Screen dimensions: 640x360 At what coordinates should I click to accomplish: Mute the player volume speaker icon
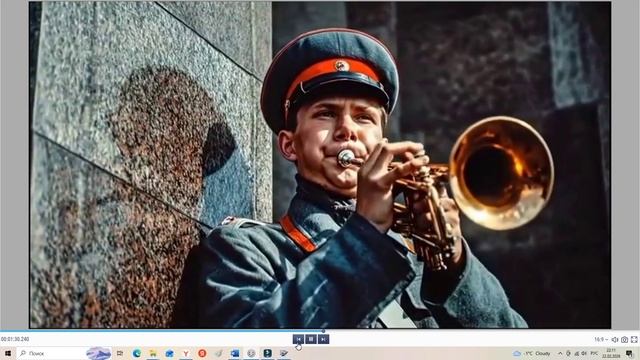point(615,340)
